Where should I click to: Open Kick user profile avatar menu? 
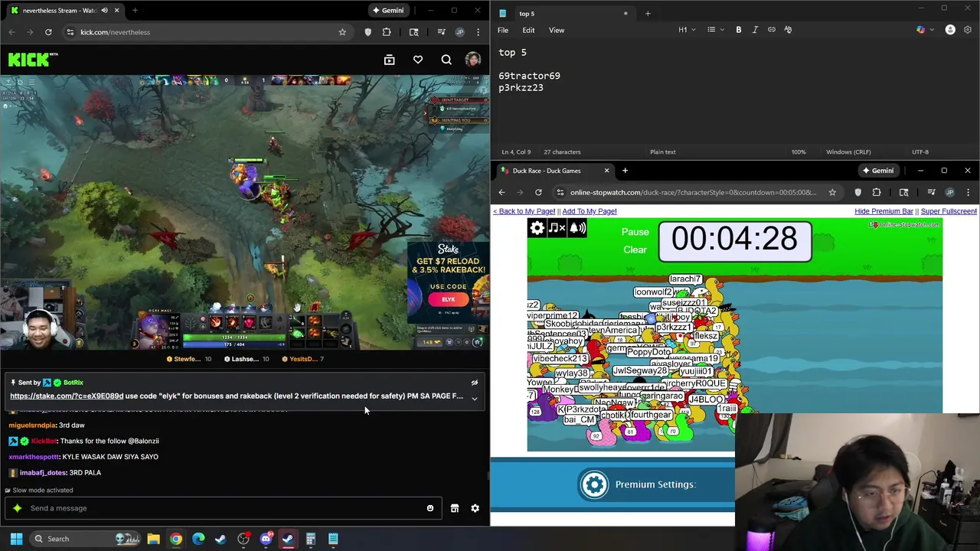[473, 60]
